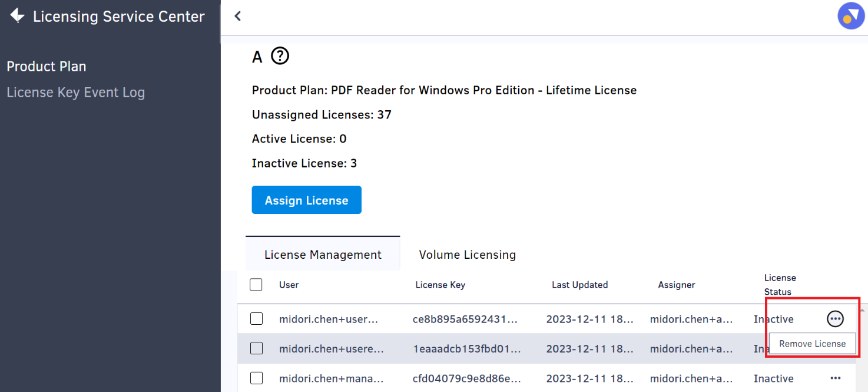Click the License Status column header
The height and width of the screenshot is (392, 868).
pyautogui.click(x=780, y=285)
